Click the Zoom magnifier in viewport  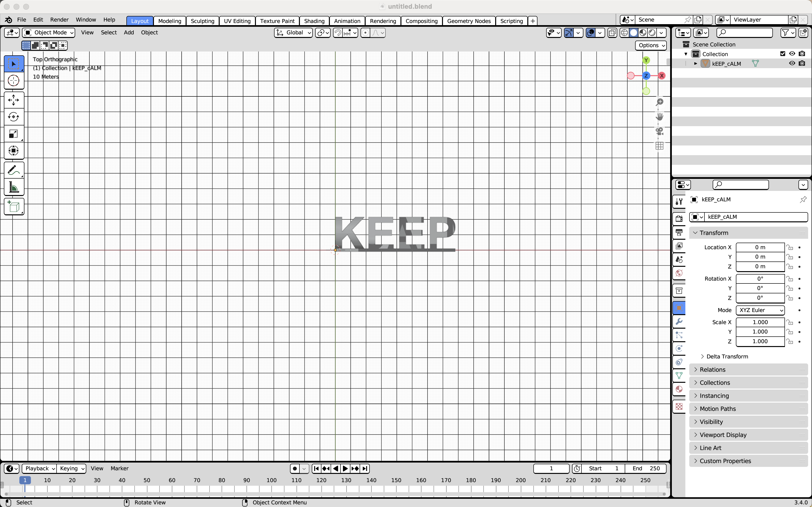(x=660, y=102)
